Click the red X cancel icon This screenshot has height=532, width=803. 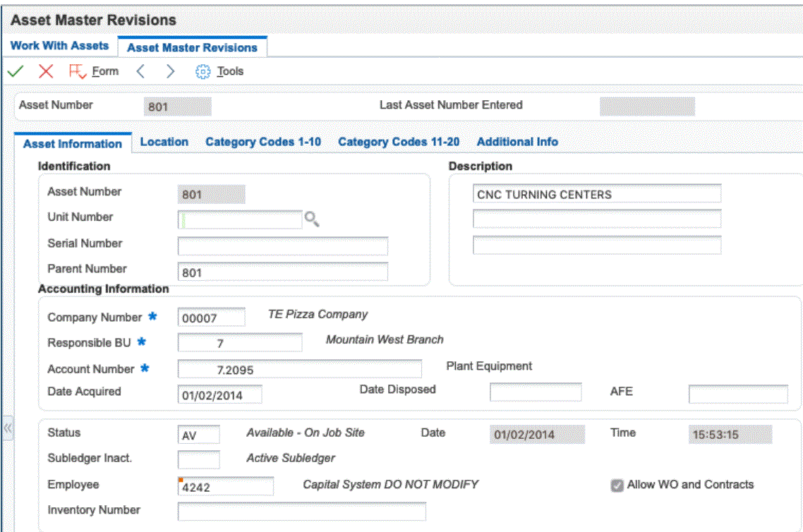[x=46, y=71]
